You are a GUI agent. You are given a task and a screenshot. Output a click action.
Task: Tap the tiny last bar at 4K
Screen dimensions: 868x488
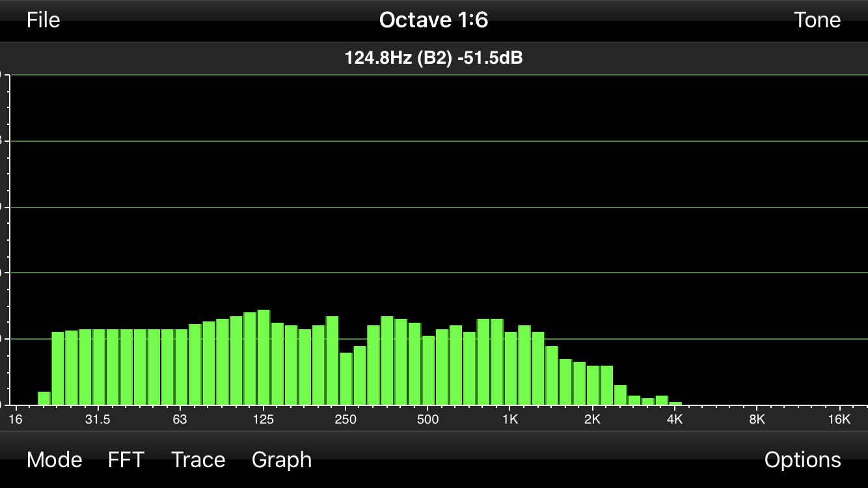(x=675, y=403)
